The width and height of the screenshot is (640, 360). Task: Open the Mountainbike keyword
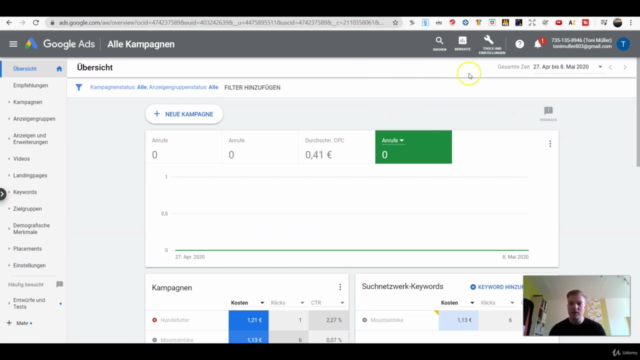387,320
